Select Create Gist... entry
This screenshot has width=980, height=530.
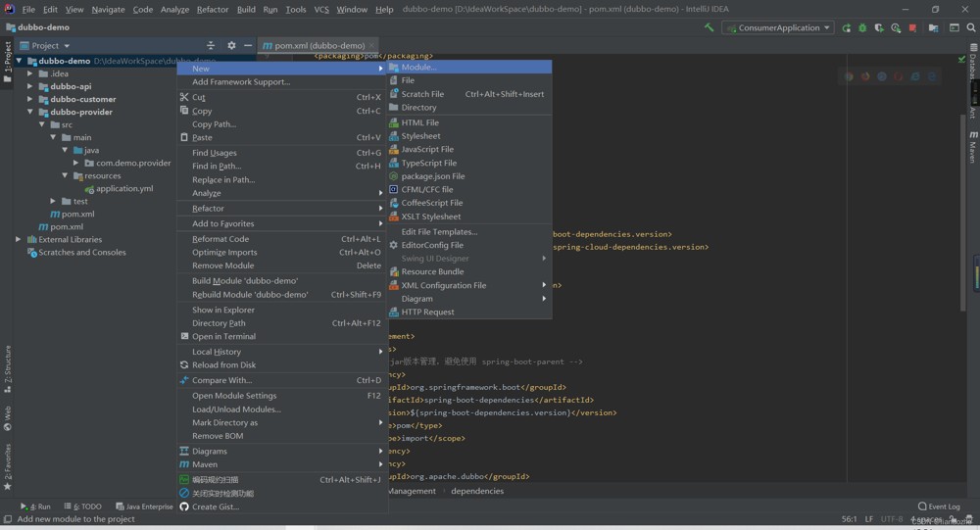pos(282,506)
